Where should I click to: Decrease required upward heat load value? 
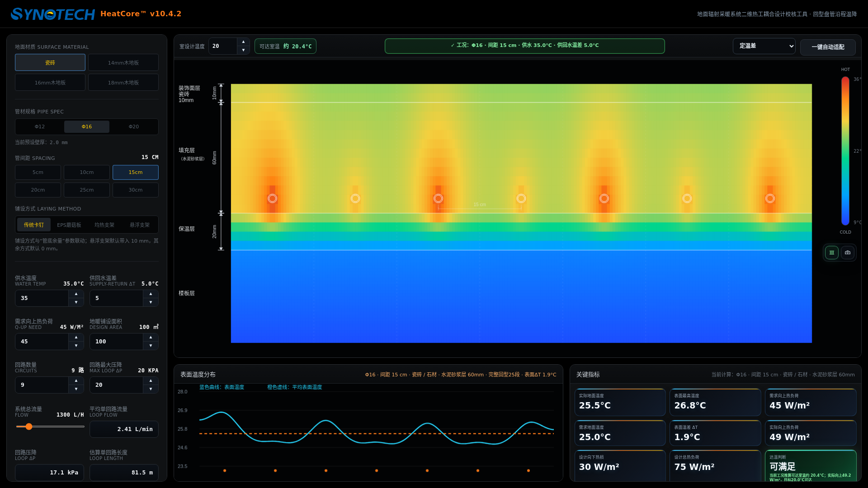click(76, 346)
